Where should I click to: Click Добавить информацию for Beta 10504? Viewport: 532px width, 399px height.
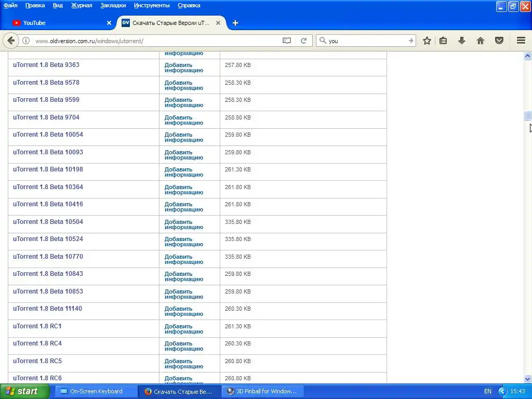pos(183,224)
